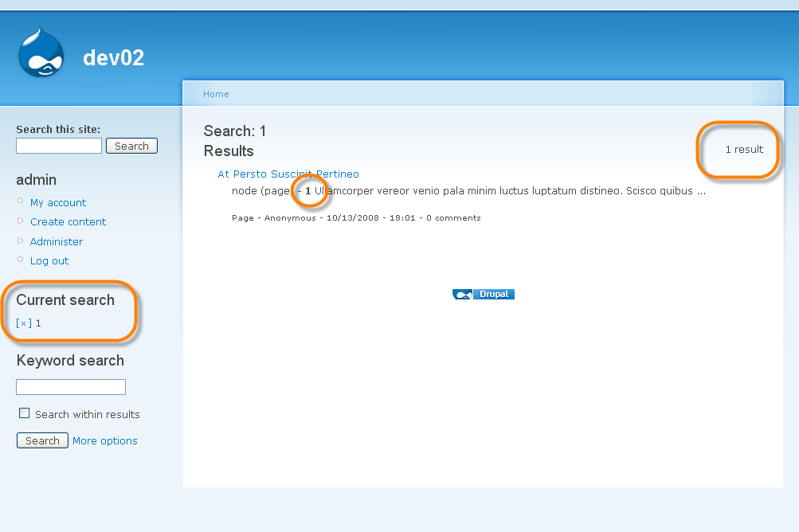Click the Log out link
799x532 pixels.
(x=49, y=261)
